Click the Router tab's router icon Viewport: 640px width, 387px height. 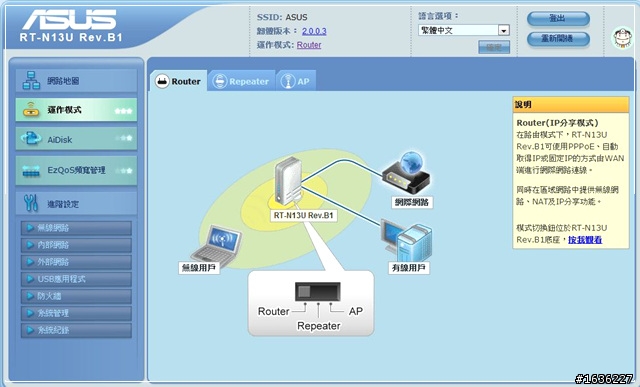162,81
